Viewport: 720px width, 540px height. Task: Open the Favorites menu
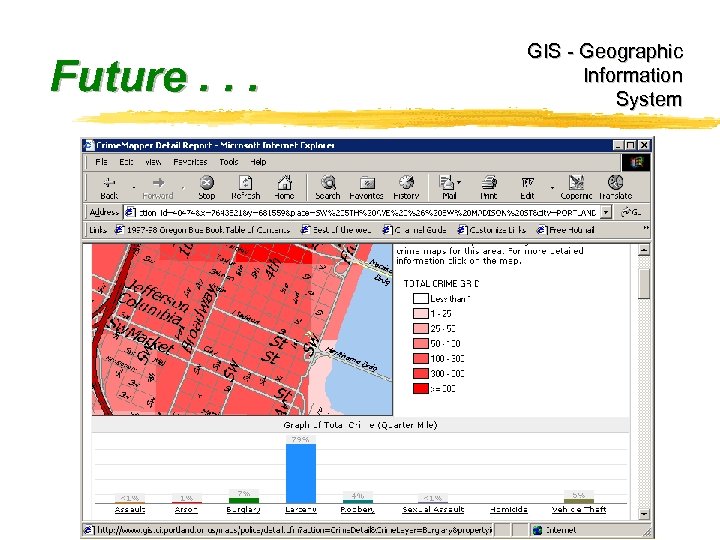[190, 162]
